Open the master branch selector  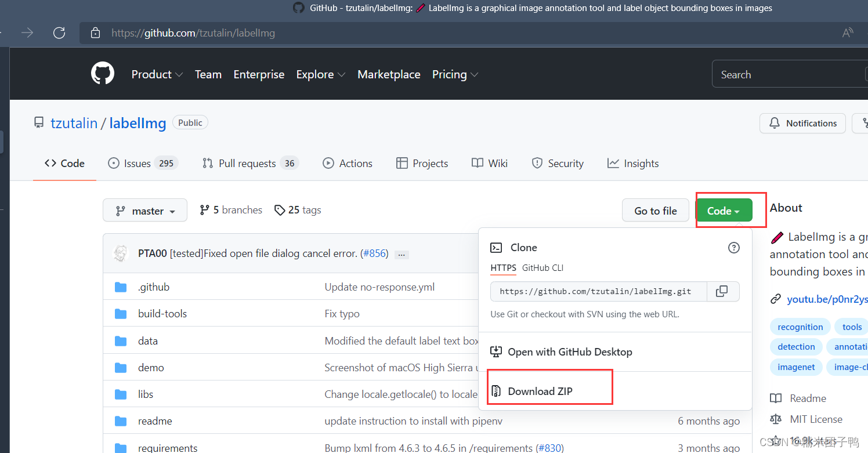click(x=145, y=211)
